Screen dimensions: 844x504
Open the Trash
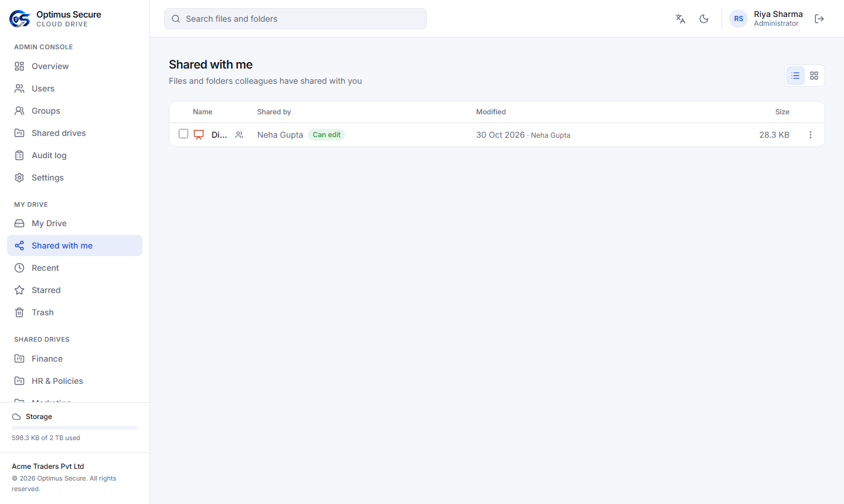coord(75,312)
